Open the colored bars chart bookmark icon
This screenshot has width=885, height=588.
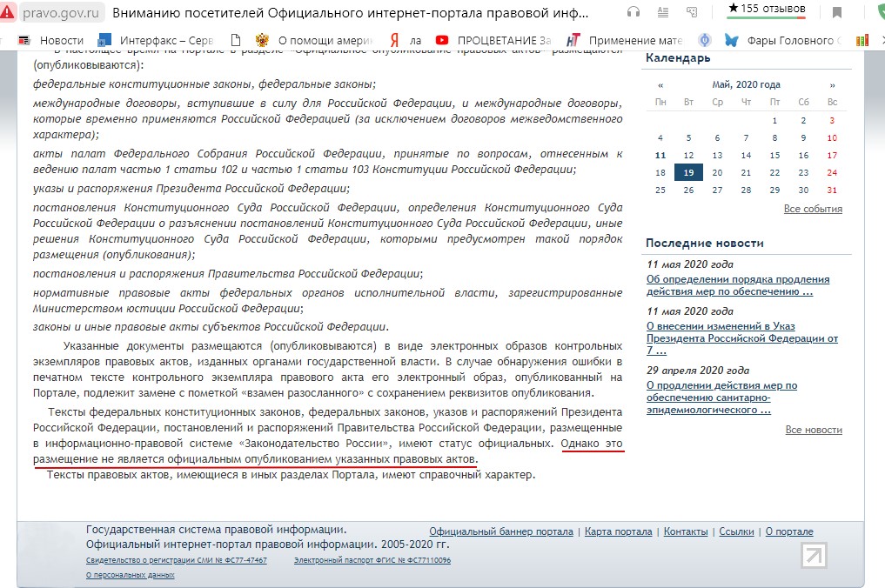[x=862, y=40]
